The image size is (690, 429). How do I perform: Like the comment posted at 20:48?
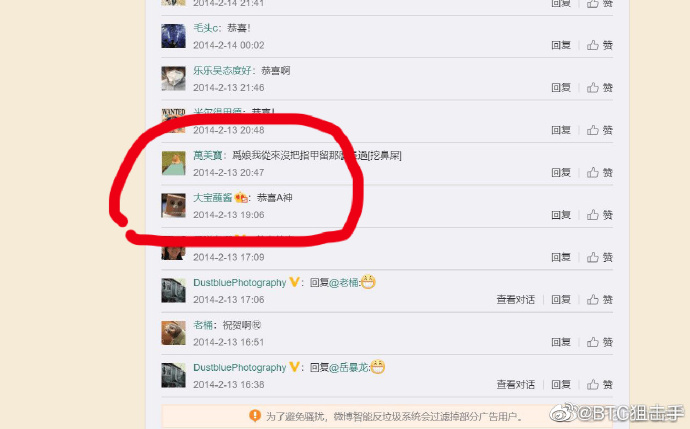[x=600, y=130]
